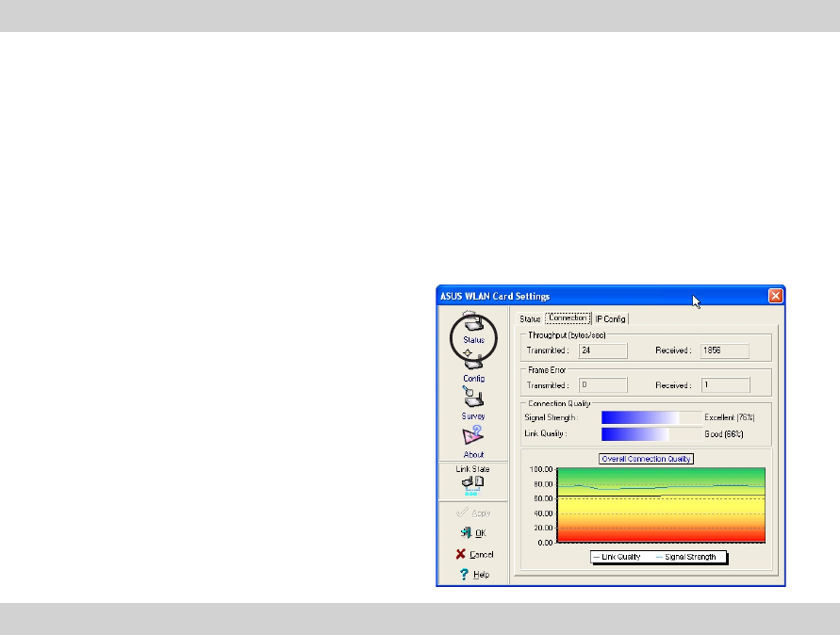The image size is (840, 635).
Task: Open the Status section in sidebar
Action: coord(473,329)
